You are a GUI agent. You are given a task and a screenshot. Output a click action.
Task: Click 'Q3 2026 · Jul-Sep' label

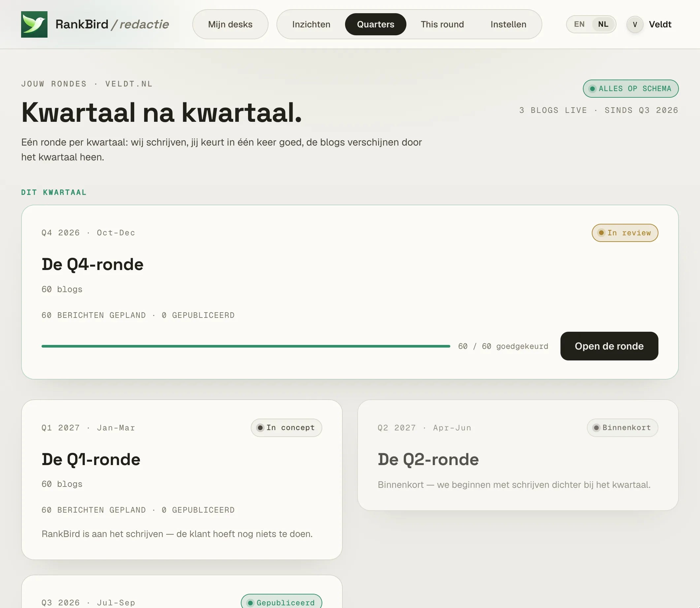pyautogui.click(x=88, y=603)
